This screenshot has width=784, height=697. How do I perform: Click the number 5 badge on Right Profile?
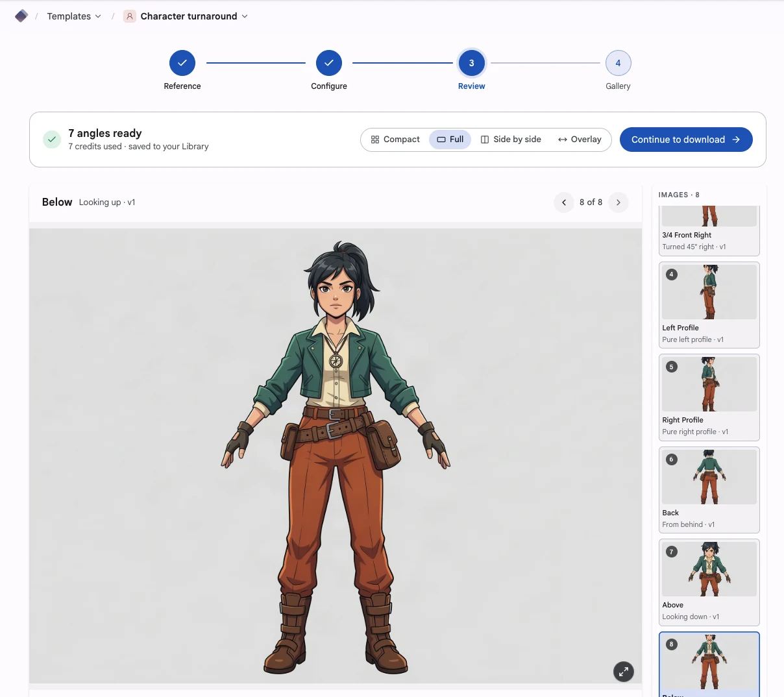[672, 367]
